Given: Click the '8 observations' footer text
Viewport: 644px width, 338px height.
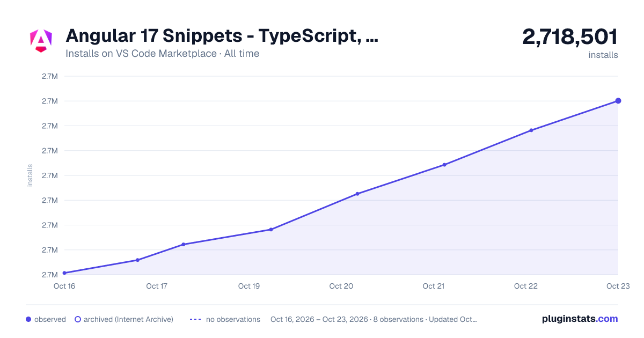Looking at the screenshot, I should click(x=397, y=319).
